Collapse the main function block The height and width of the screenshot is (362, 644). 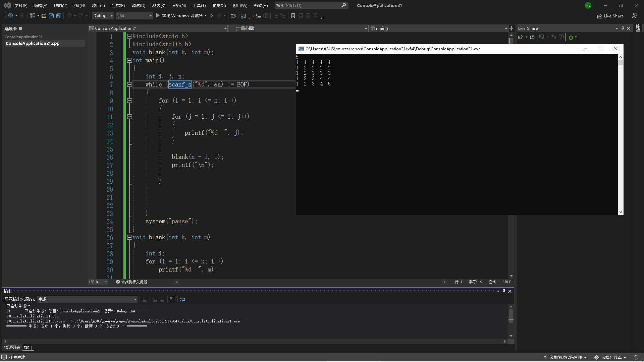[x=129, y=60]
